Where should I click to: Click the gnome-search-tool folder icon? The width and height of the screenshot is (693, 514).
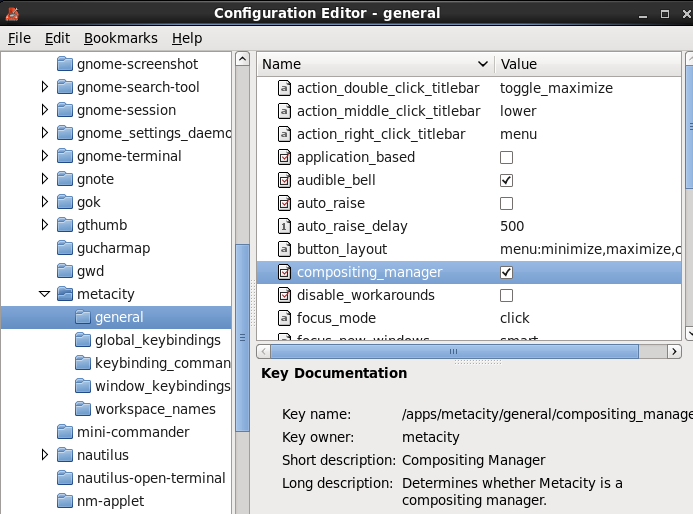65,87
